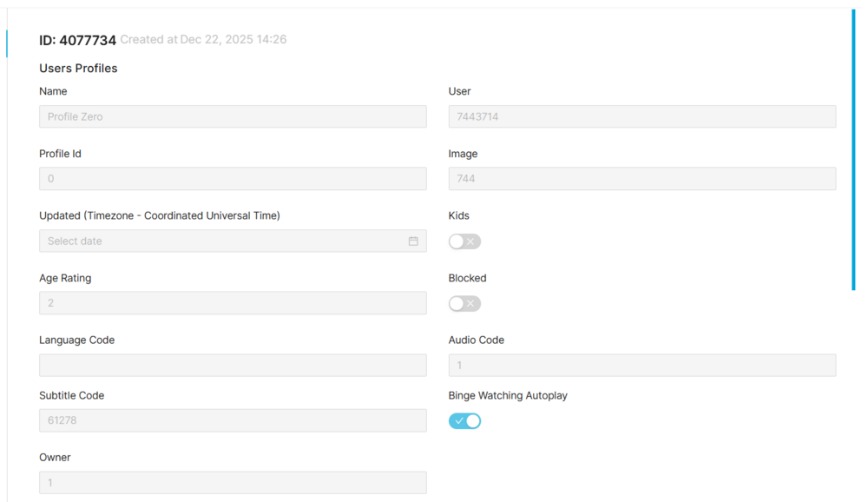Screen dimensions: 868x502
Task: Click the Created at Dec 22, 2025 timestamp
Action: pos(203,40)
